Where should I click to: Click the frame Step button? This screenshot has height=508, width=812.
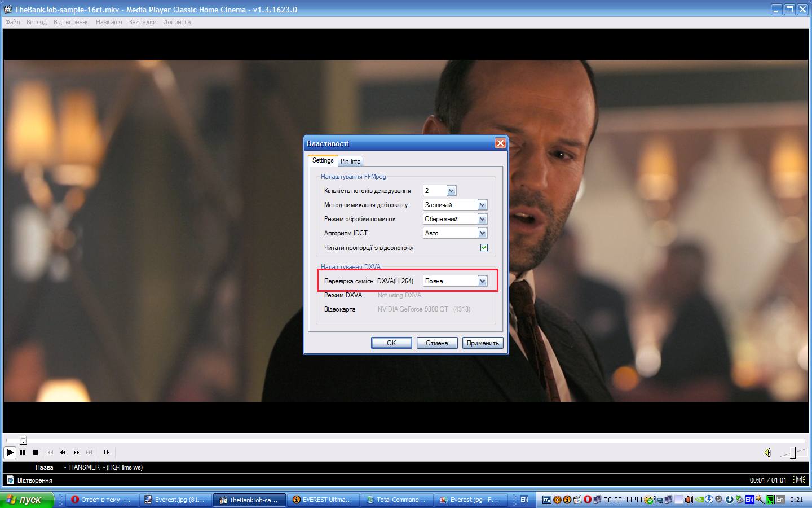point(106,452)
